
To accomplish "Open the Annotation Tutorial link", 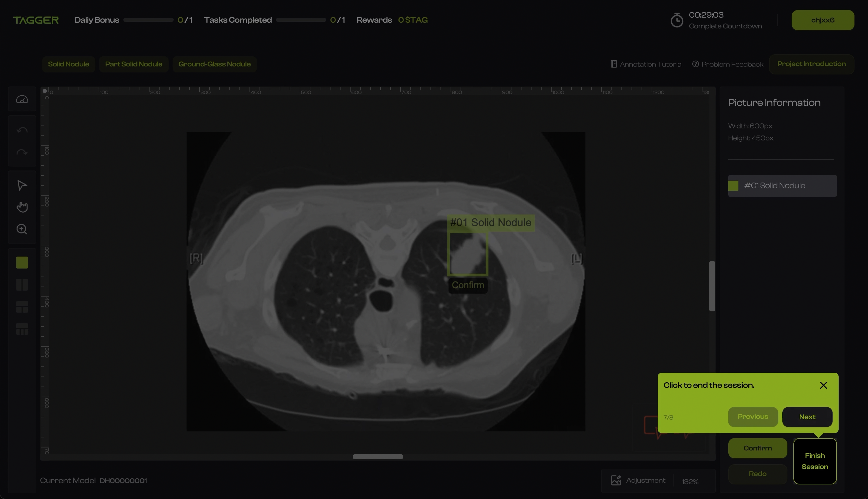I will [x=646, y=64].
